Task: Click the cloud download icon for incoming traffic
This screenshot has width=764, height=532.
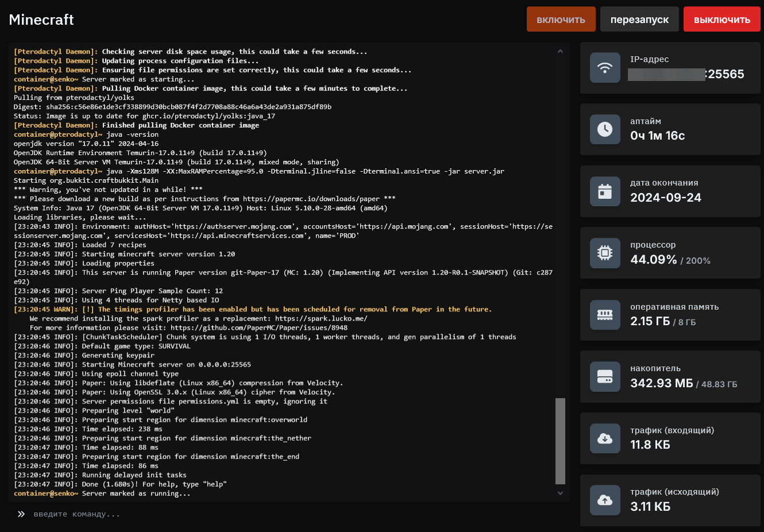Action: click(605, 438)
